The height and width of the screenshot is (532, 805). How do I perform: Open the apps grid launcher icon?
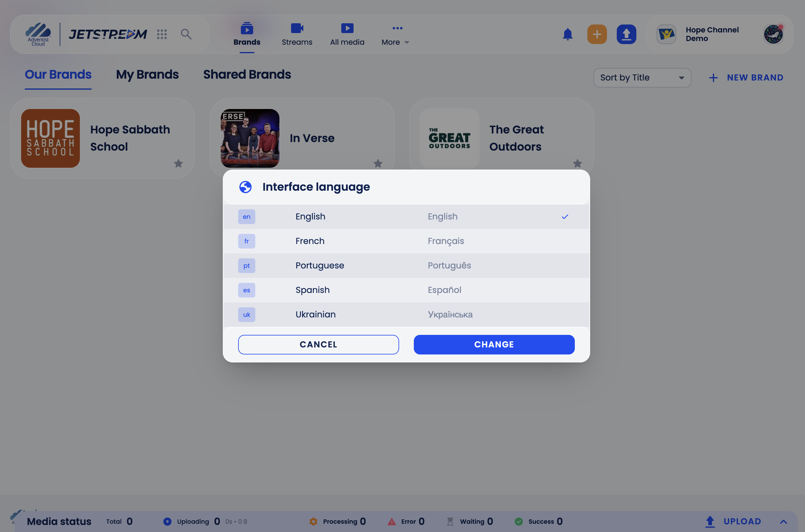coord(162,34)
